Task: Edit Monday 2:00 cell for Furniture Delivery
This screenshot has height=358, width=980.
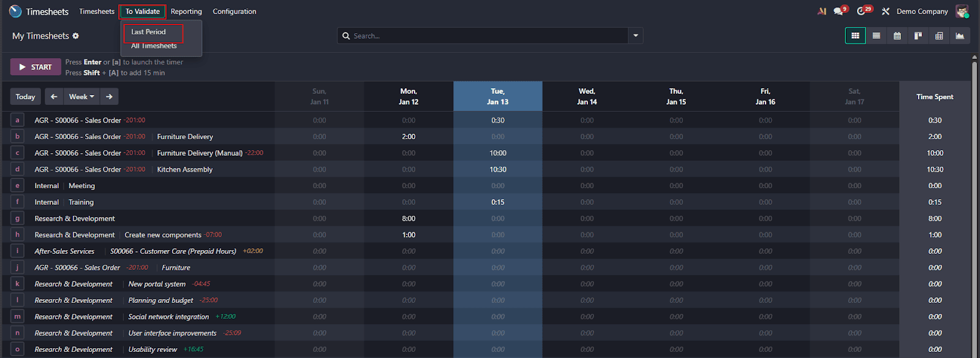Action: point(409,137)
